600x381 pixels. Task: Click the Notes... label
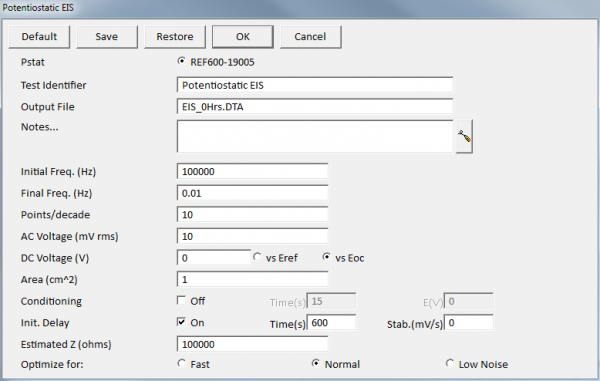pyautogui.click(x=39, y=127)
